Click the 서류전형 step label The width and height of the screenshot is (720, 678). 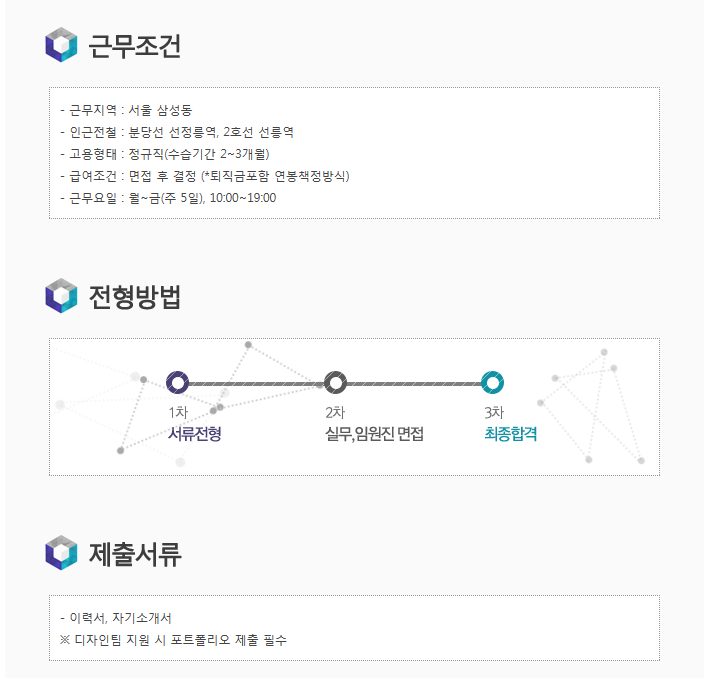pyautogui.click(x=195, y=433)
